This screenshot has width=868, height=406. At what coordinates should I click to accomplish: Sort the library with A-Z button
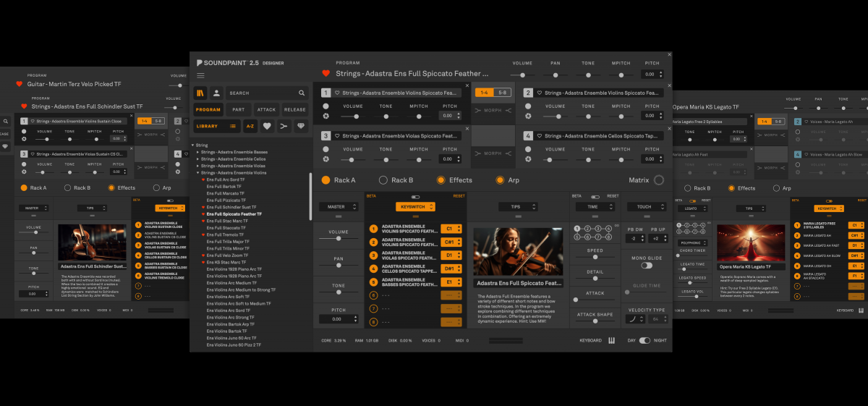click(x=250, y=126)
